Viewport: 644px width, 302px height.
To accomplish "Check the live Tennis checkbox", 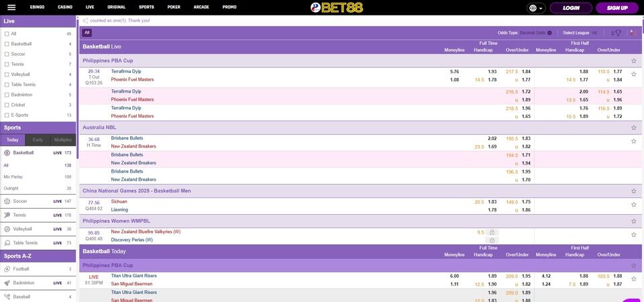I will tap(7, 64).
